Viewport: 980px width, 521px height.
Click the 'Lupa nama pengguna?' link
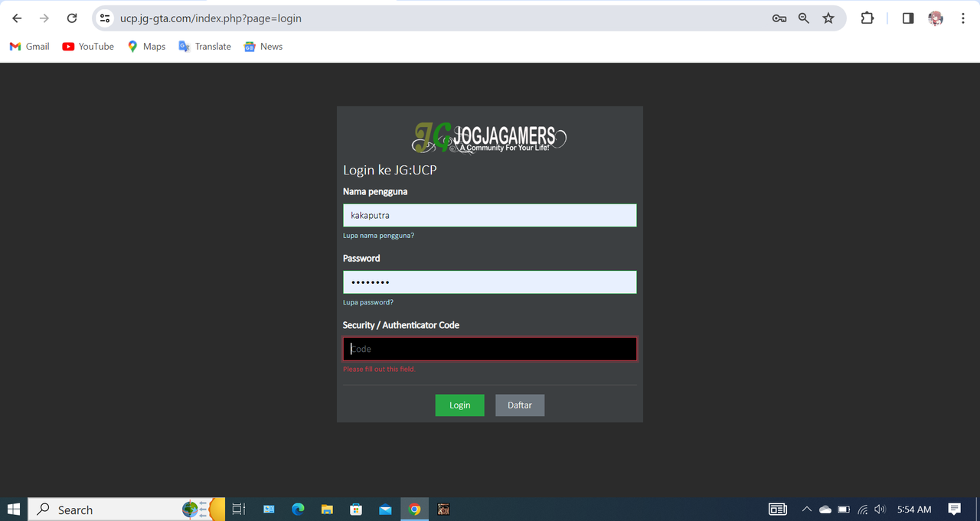click(378, 236)
